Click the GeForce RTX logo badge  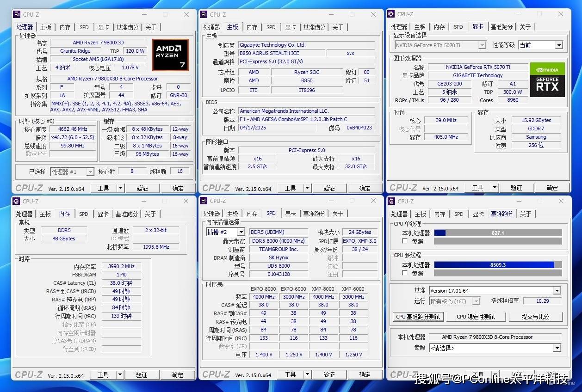[x=547, y=86]
